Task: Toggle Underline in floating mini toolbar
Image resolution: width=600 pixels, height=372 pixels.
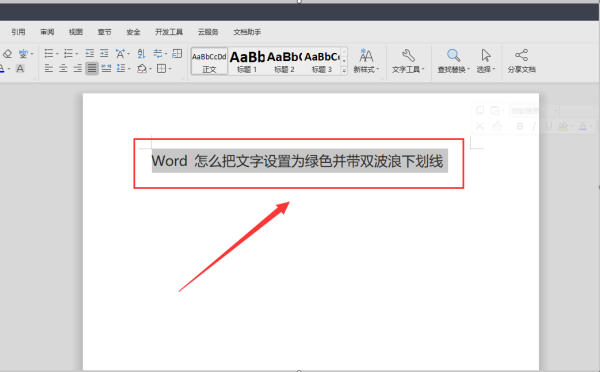Action: click(548, 126)
